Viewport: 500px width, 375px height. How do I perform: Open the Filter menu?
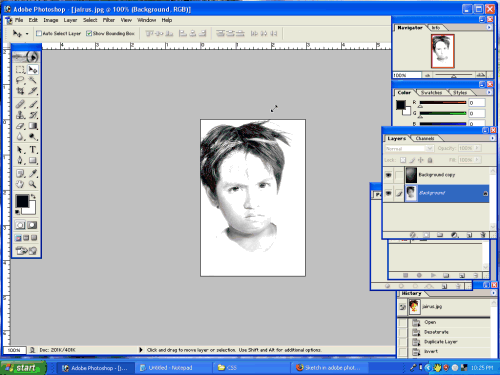coord(109,20)
